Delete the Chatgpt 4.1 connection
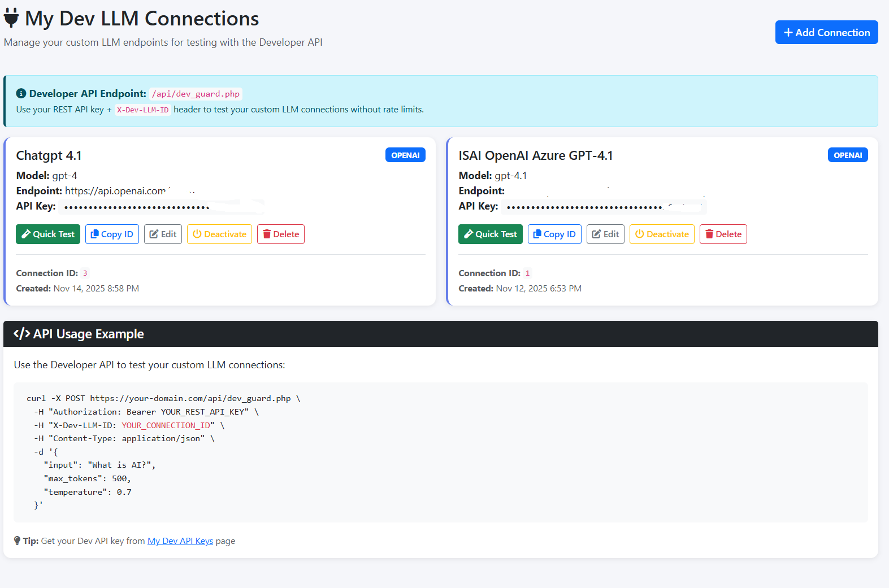The width and height of the screenshot is (889, 588). 281,234
